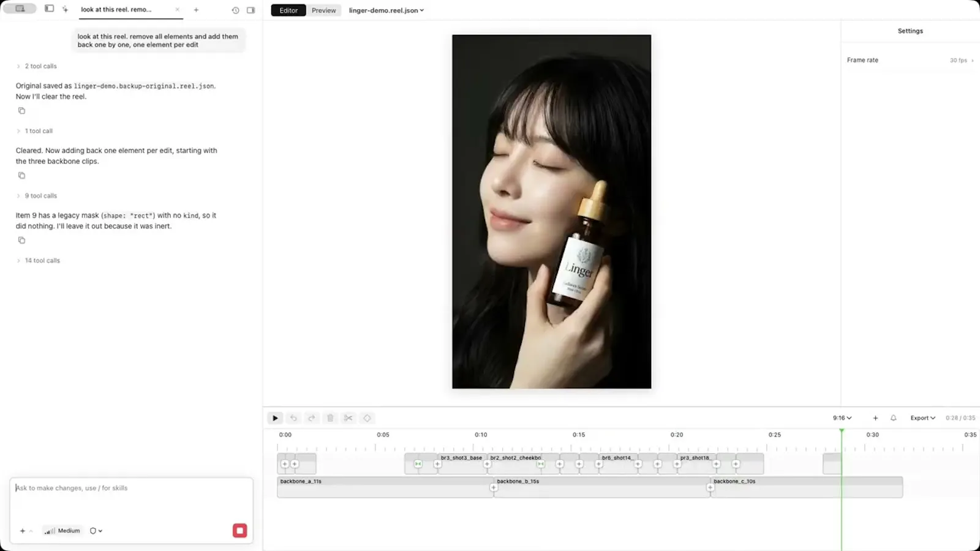Copy the 'Original saved as' message
This screenshot has width=980, height=551.
[x=21, y=111]
